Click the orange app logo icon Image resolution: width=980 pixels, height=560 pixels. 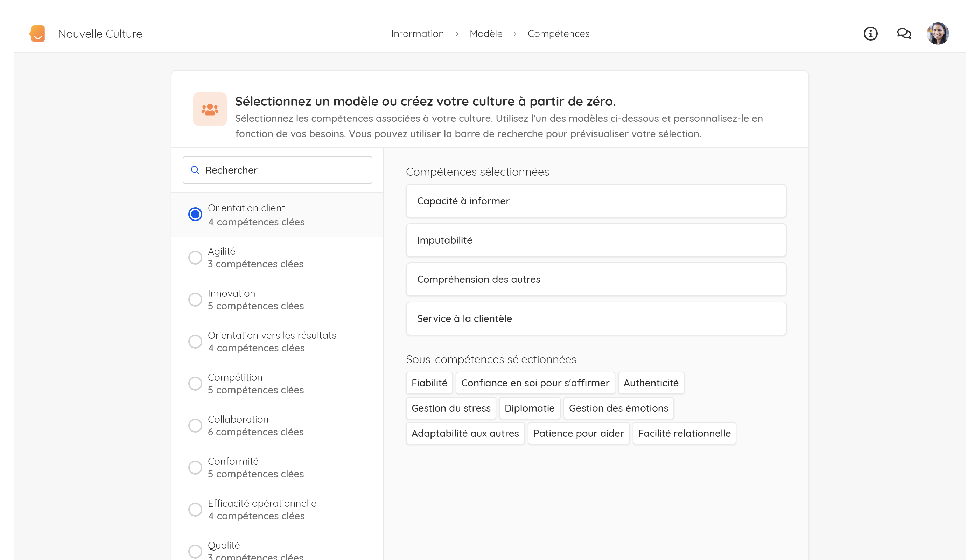click(37, 34)
